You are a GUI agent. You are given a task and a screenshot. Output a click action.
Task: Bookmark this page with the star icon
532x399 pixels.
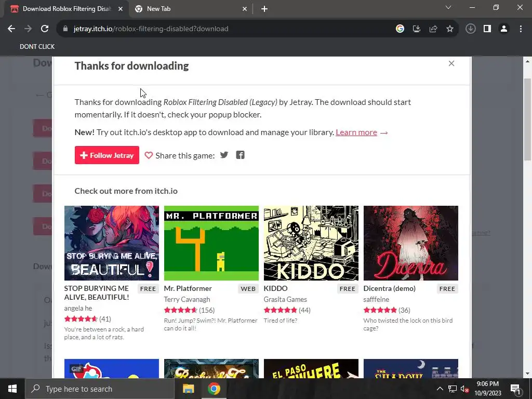[x=450, y=29]
